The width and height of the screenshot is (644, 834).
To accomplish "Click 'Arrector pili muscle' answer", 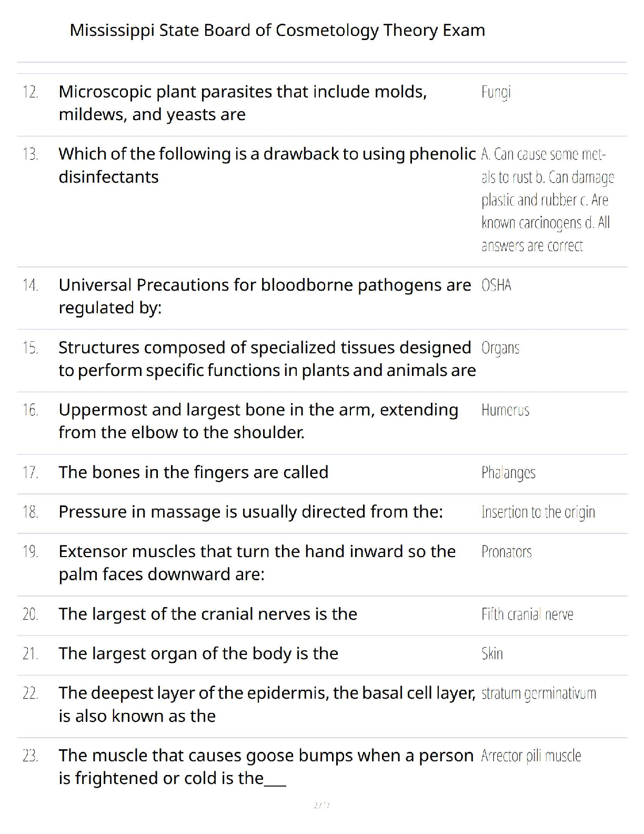I will click(x=531, y=756).
